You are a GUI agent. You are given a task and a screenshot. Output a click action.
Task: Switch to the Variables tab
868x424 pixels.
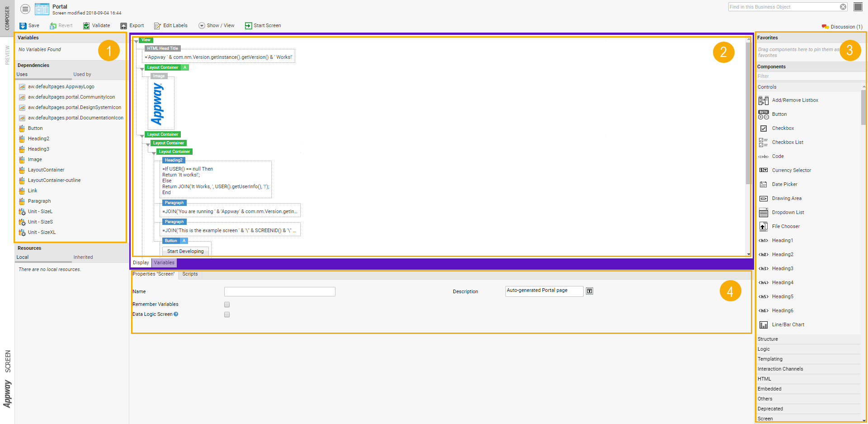(164, 262)
